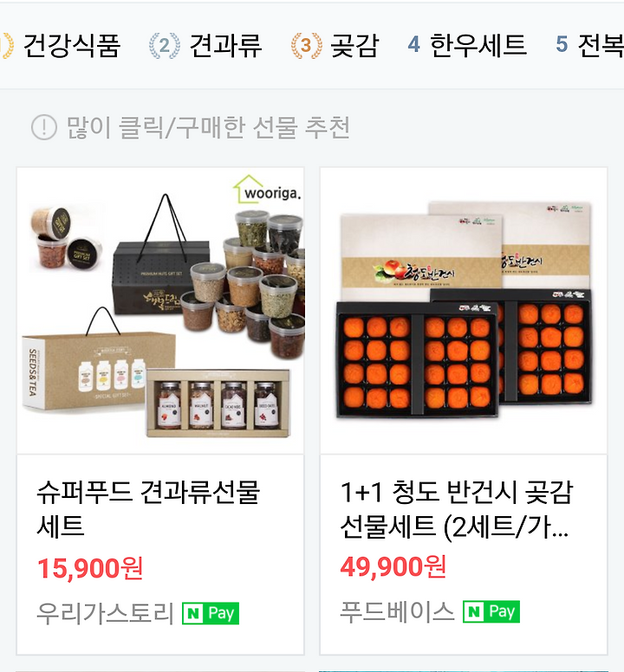Open the 슈퍼푸드 견과류선물세트 product title
This screenshot has width=624, height=672.
148,508
